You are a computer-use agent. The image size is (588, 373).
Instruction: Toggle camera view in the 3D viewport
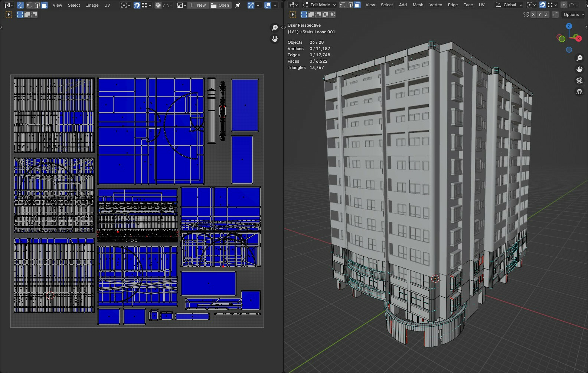click(x=579, y=80)
